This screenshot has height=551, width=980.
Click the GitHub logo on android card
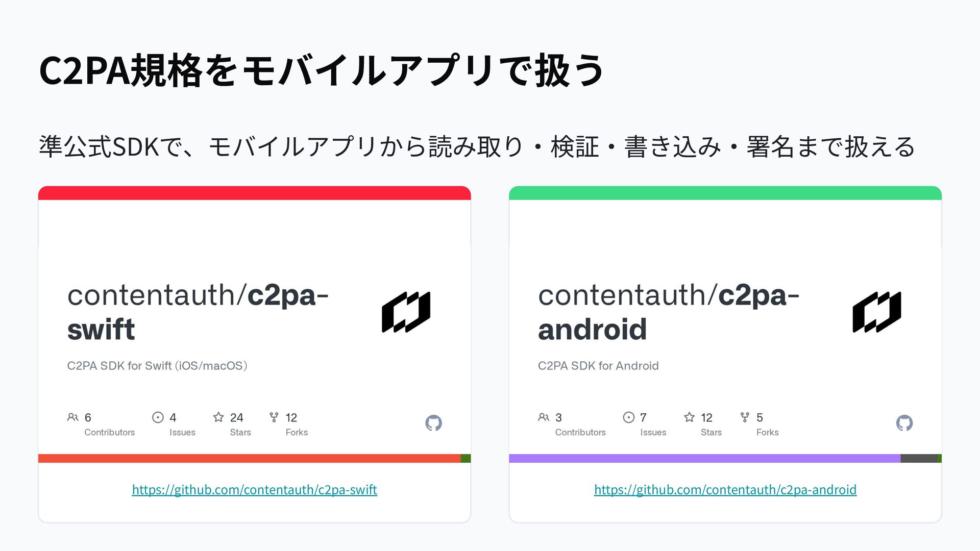[904, 423]
